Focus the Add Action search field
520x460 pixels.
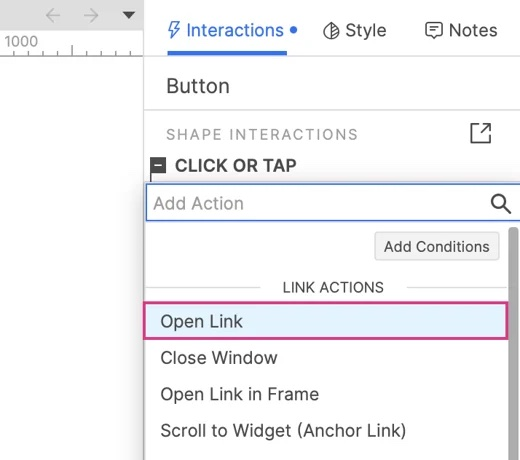pos(333,203)
